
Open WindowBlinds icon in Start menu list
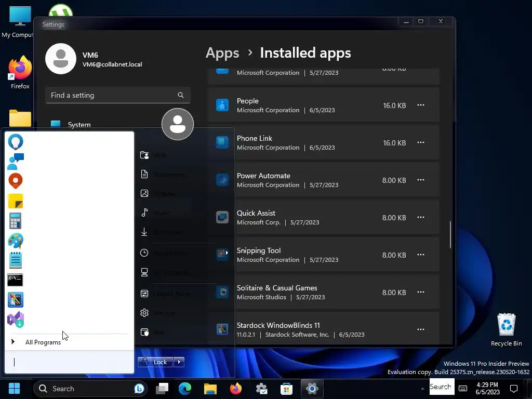coord(16,300)
